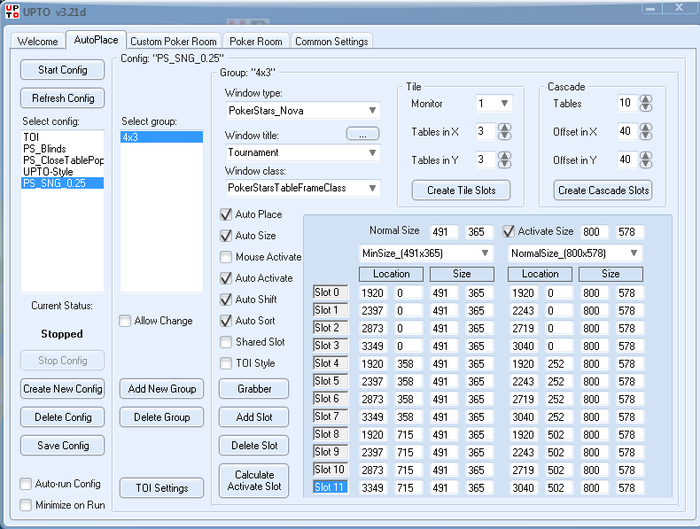Select UPTO-Style in the config list
This screenshot has height=529, width=700.
[47, 172]
